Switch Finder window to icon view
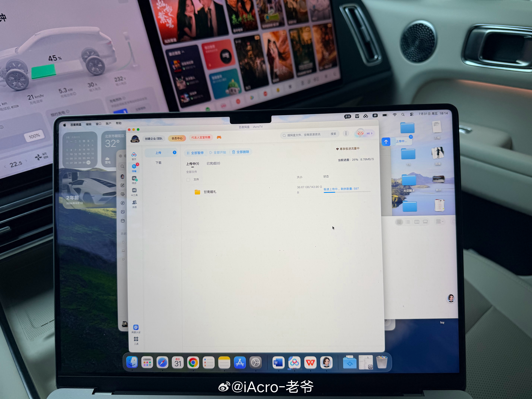532x399 pixels. [399, 222]
